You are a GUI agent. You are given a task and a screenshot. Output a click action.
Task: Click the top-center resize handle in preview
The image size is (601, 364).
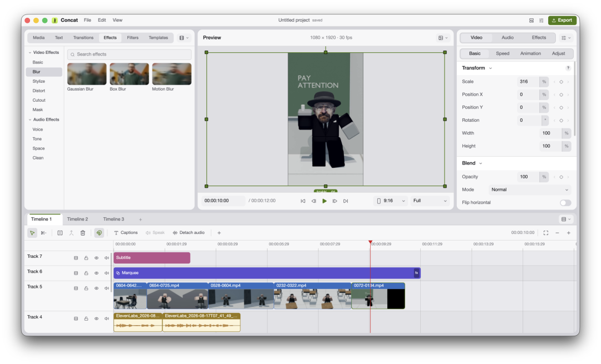coord(326,52)
